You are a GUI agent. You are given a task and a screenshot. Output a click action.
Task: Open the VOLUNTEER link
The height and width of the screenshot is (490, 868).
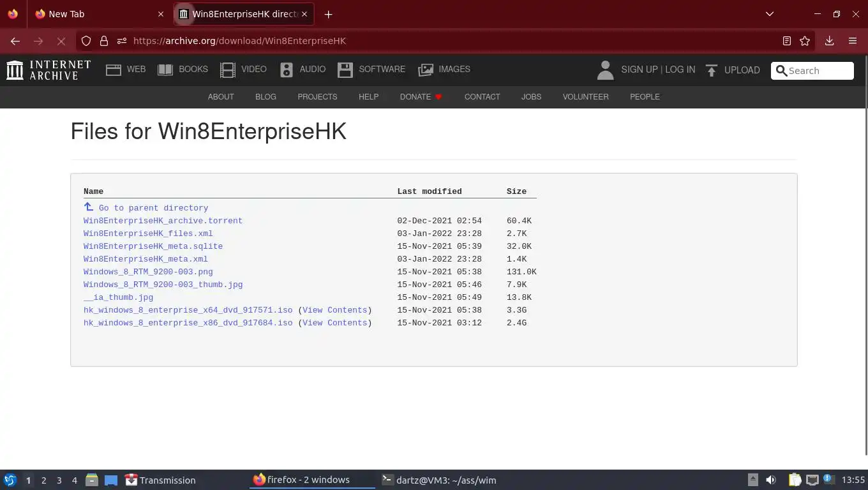[585, 97]
